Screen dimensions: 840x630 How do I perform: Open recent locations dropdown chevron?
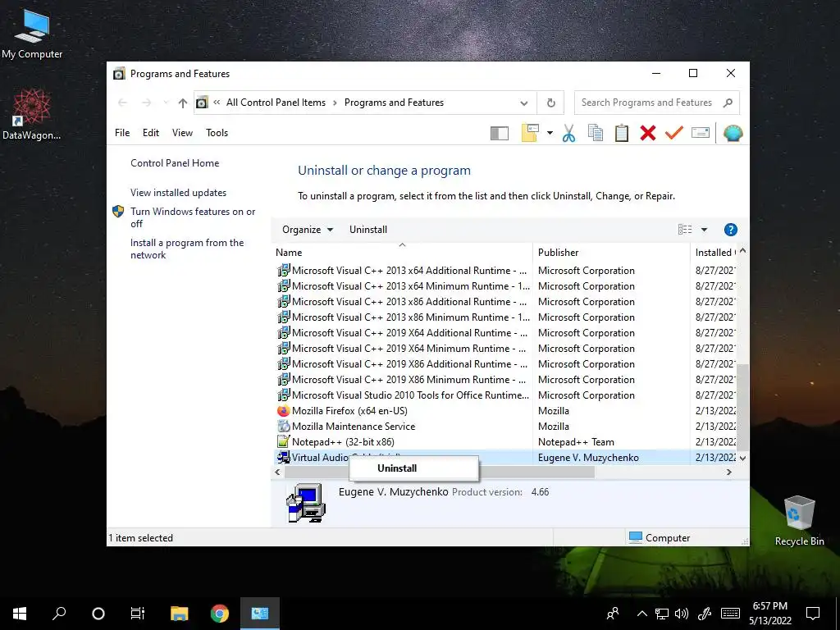click(166, 103)
